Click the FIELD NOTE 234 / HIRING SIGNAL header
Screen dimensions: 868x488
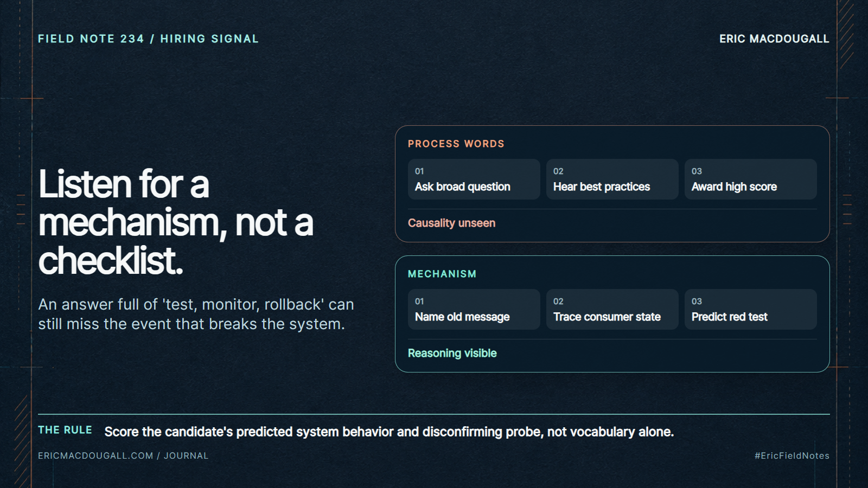pyautogui.click(x=148, y=39)
